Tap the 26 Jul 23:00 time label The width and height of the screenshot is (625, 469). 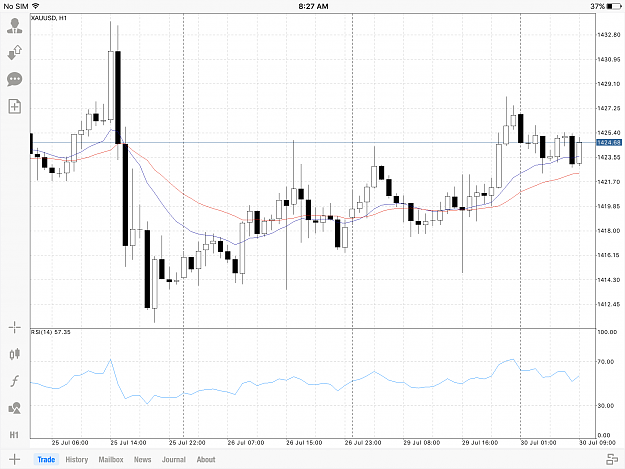tap(363, 443)
